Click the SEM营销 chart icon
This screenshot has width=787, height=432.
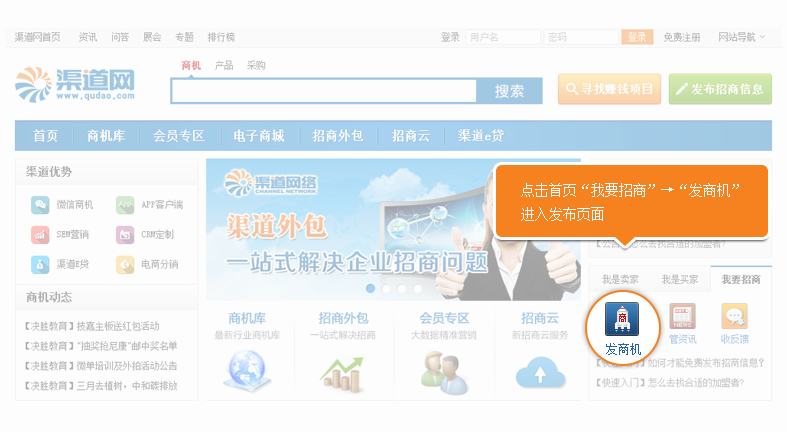40,234
